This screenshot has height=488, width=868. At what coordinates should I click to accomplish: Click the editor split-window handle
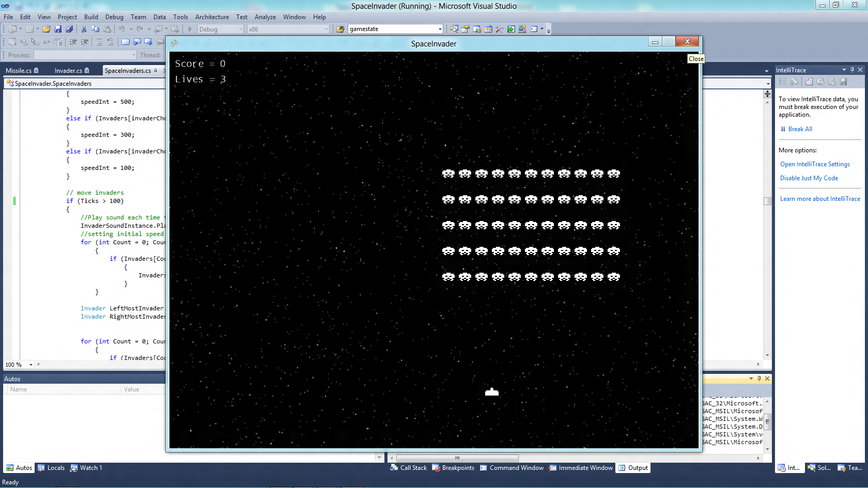click(x=767, y=92)
